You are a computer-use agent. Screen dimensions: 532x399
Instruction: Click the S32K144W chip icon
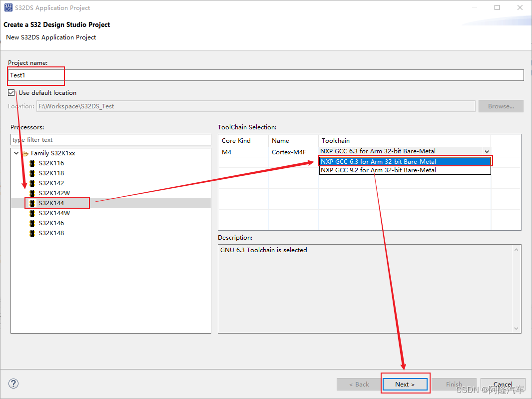(x=32, y=213)
